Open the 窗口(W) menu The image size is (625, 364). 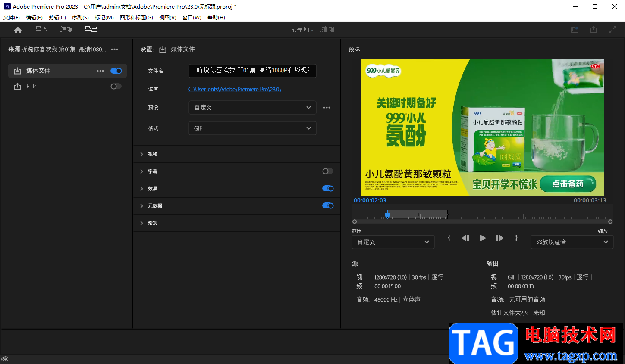(x=192, y=18)
